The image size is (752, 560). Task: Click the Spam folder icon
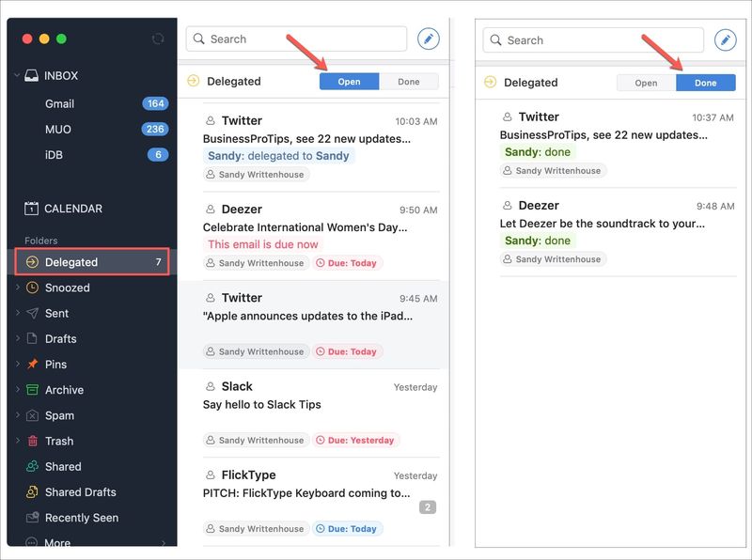[32, 415]
